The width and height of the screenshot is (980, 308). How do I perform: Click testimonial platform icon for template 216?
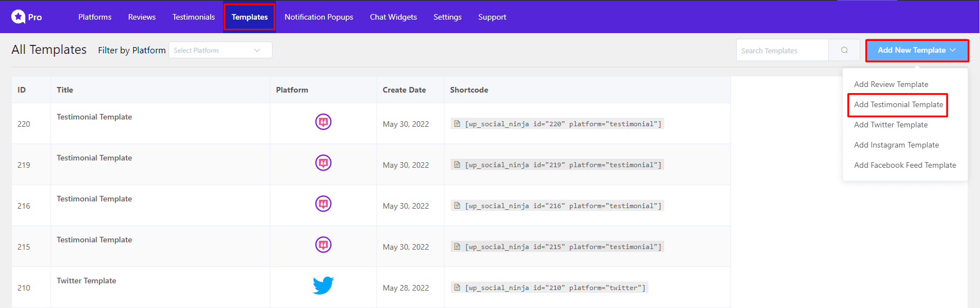tap(323, 204)
